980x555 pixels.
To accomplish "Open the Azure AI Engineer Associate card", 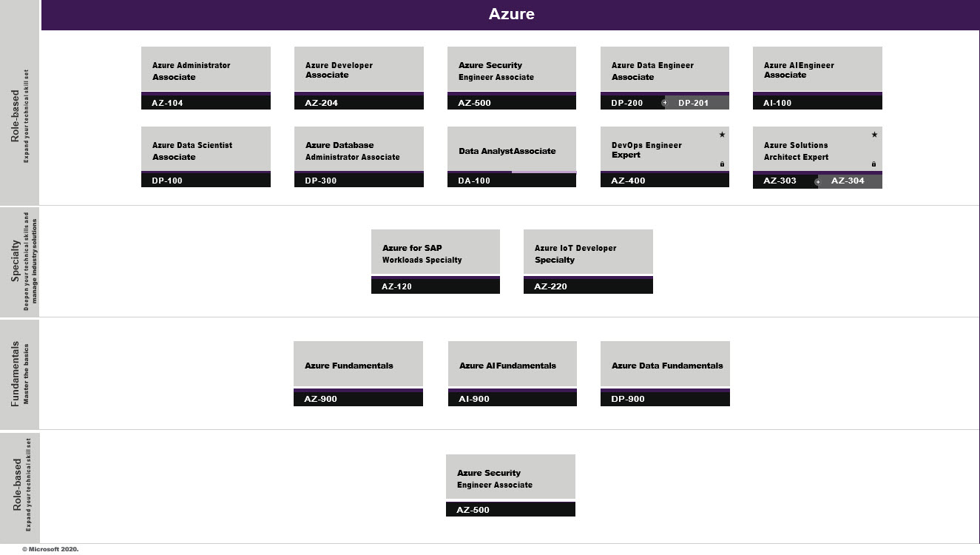I will point(817,70).
